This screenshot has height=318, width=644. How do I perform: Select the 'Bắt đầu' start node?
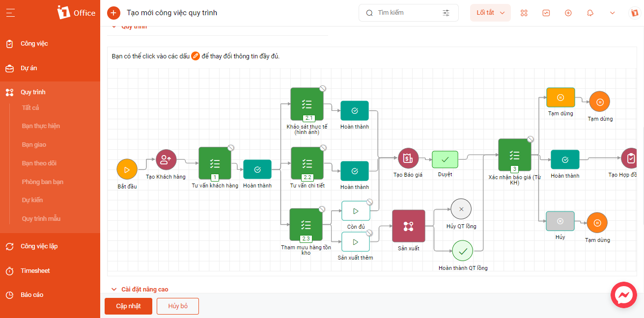127,169
